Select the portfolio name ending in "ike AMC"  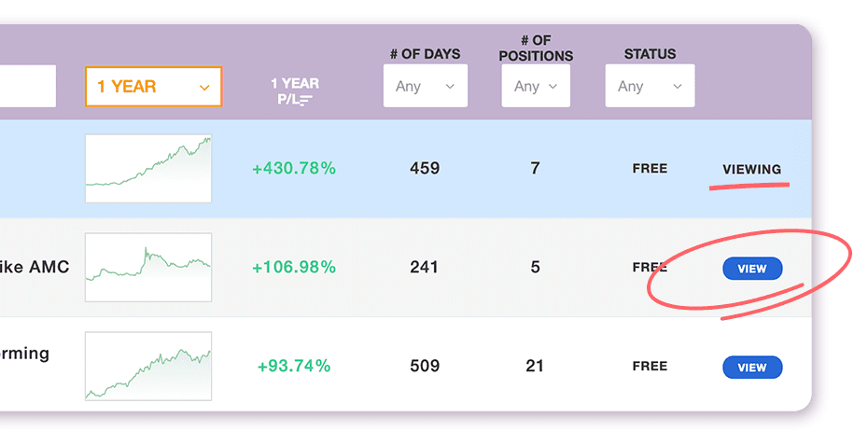tap(35, 268)
